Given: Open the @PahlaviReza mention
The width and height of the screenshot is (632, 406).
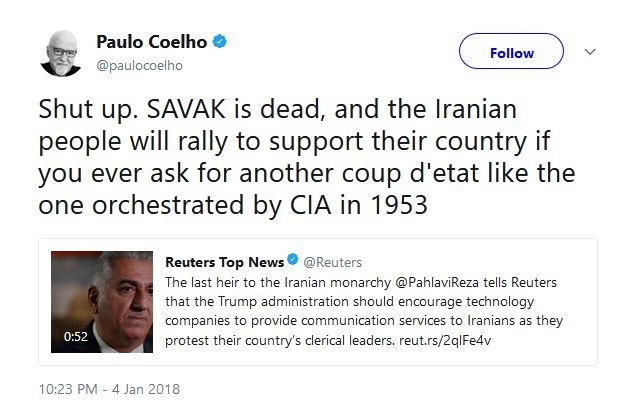Looking at the screenshot, I should [437, 282].
